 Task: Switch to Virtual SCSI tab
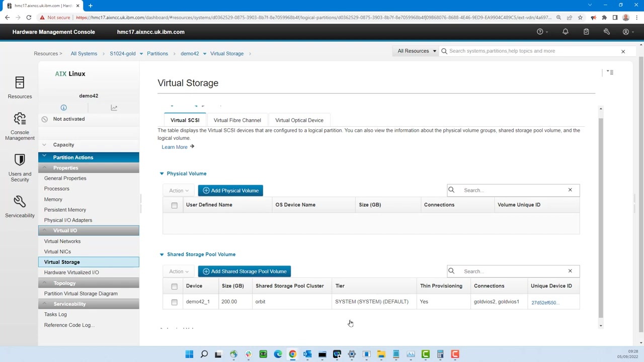[x=185, y=120]
